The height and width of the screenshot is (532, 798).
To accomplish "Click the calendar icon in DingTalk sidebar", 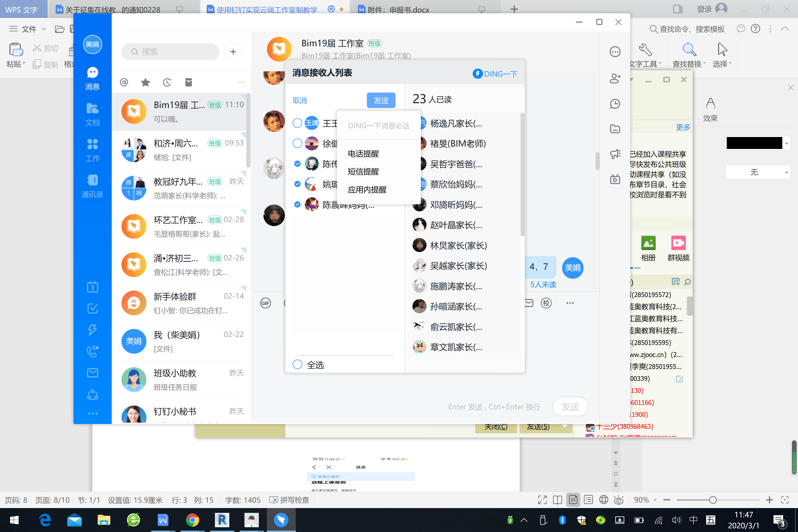I will click(92, 287).
